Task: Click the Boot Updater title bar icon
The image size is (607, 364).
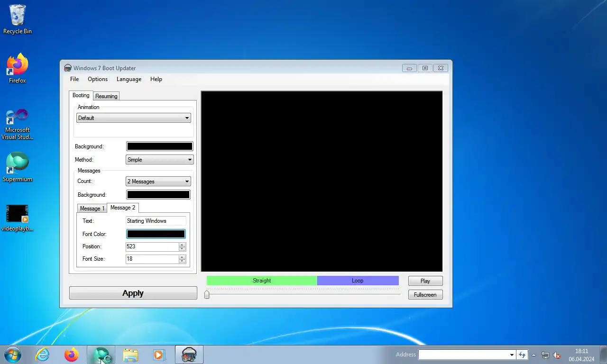Action: (x=68, y=68)
